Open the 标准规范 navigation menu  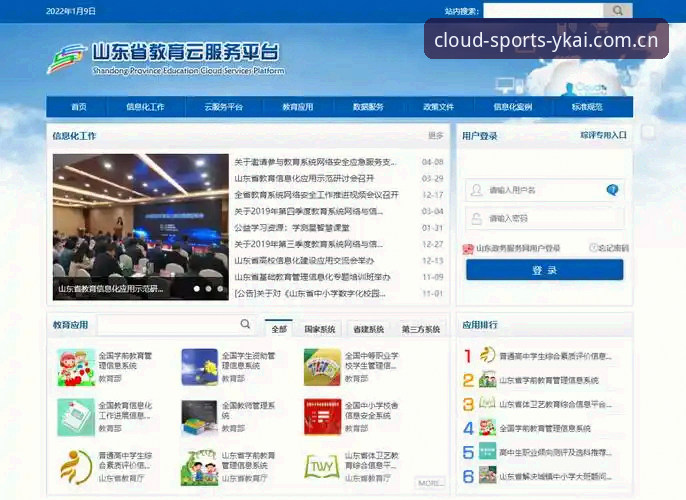pyautogui.click(x=587, y=107)
